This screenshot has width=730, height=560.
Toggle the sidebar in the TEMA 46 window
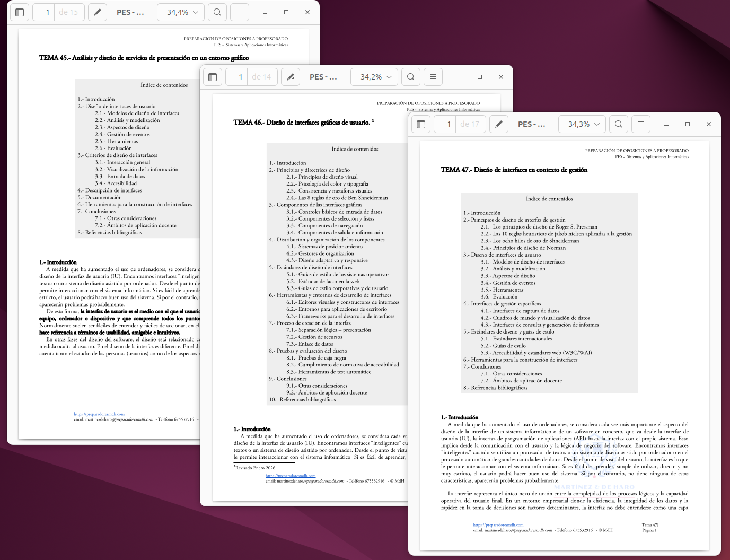coord(213,77)
